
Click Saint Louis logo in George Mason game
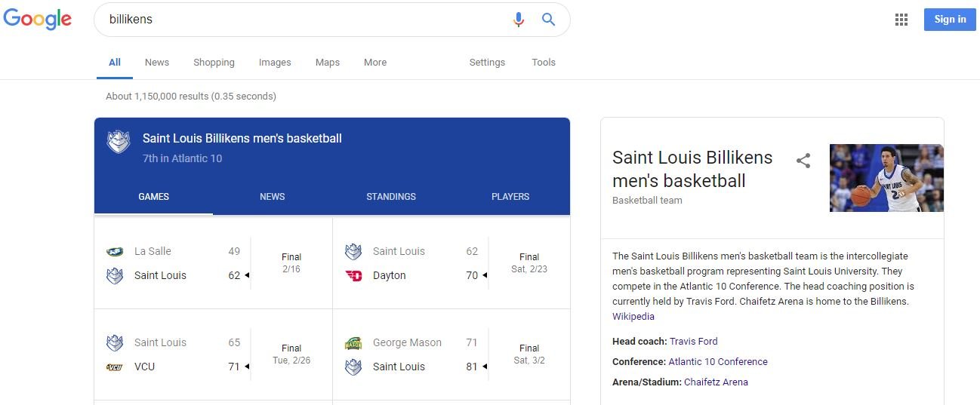pyautogui.click(x=353, y=367)
